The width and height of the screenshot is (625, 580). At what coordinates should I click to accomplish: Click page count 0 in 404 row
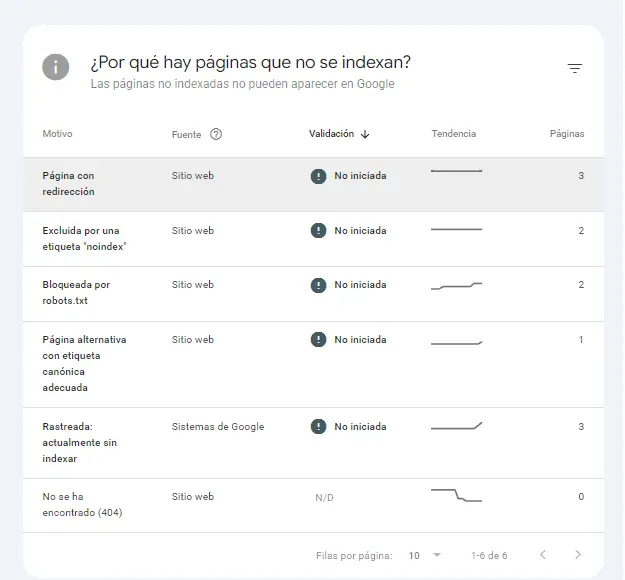click(x=581, y=497)
